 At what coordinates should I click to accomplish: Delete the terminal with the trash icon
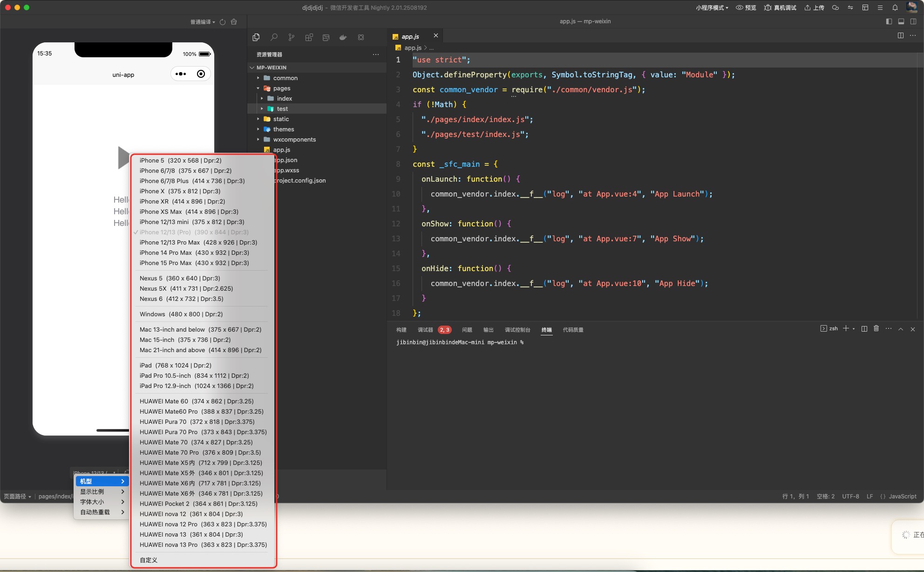tap(876, 329)
